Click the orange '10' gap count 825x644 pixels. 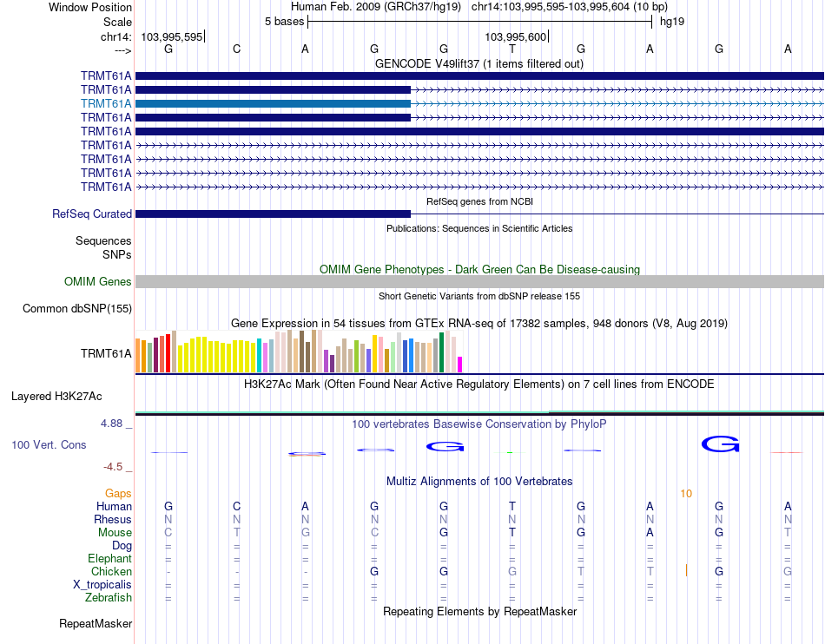[x=686, y=493]
